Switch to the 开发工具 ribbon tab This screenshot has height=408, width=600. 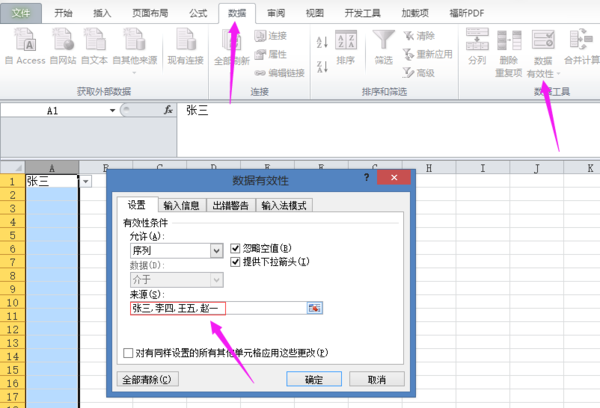[362, 13]
